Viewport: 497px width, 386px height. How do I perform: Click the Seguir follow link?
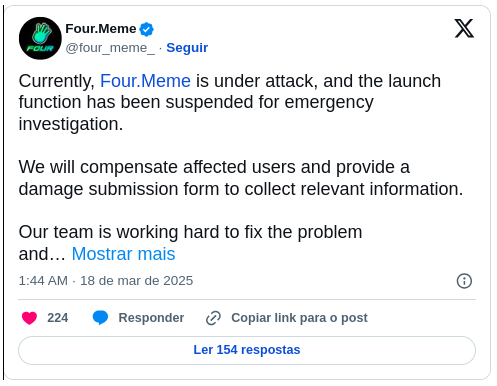(x=187, y=48)
